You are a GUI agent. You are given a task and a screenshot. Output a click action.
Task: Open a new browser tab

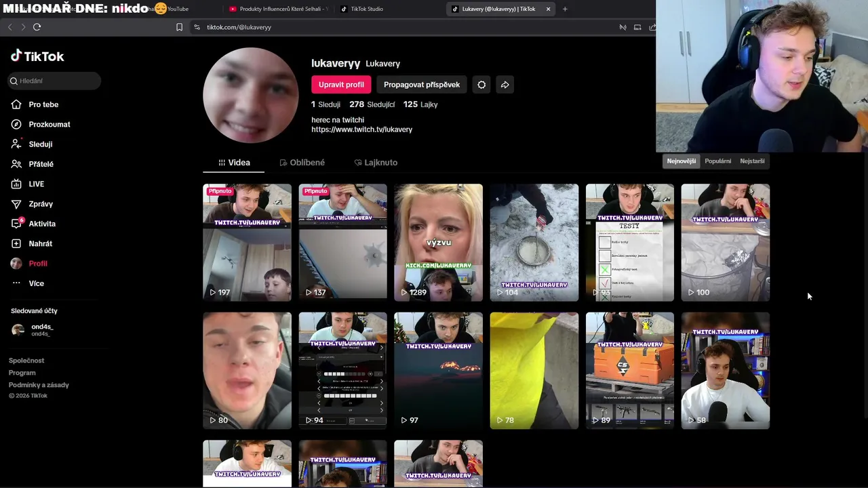click(565, 9)
